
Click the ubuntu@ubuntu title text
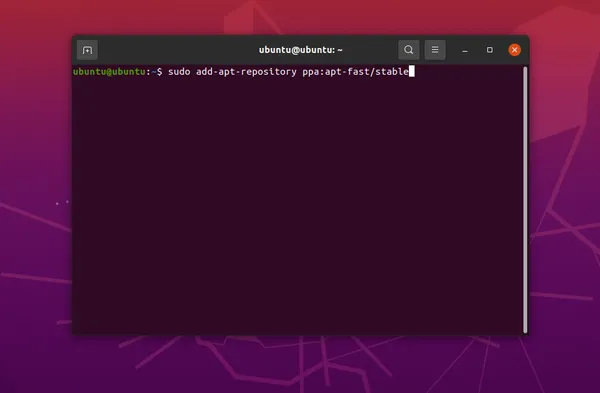coord(300,50)
